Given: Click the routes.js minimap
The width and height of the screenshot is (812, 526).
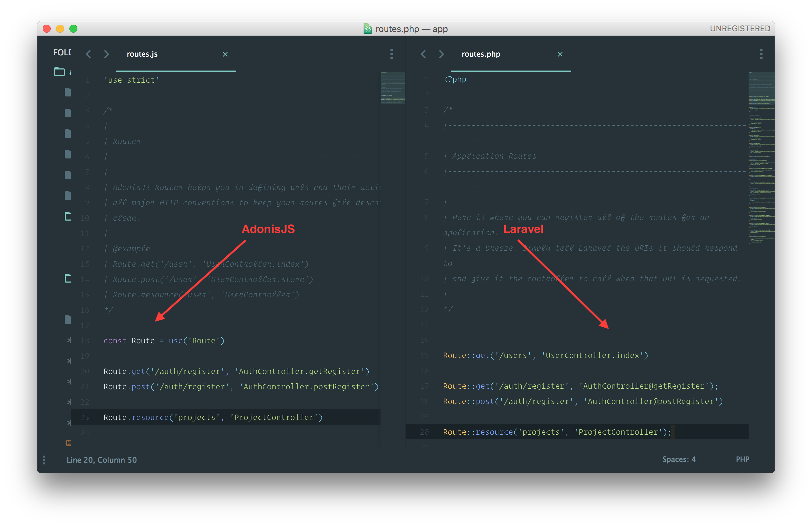Looking at the screenshot, I should pos(393,88).
